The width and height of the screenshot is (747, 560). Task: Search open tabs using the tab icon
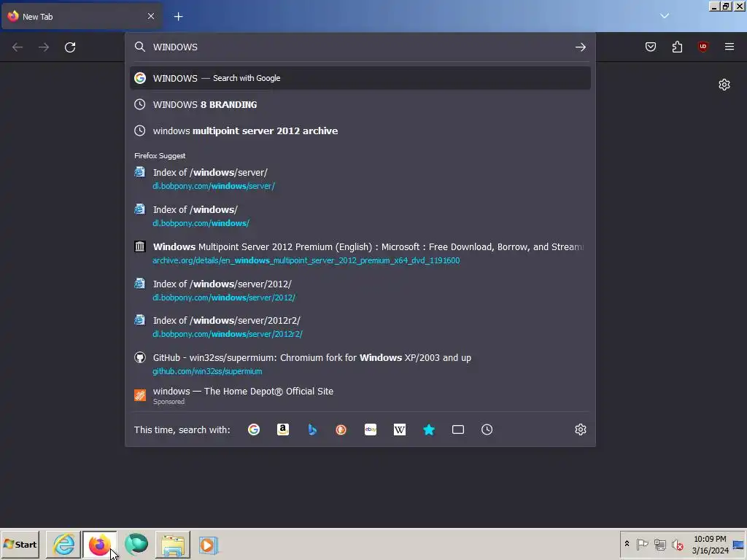[458, 429]
